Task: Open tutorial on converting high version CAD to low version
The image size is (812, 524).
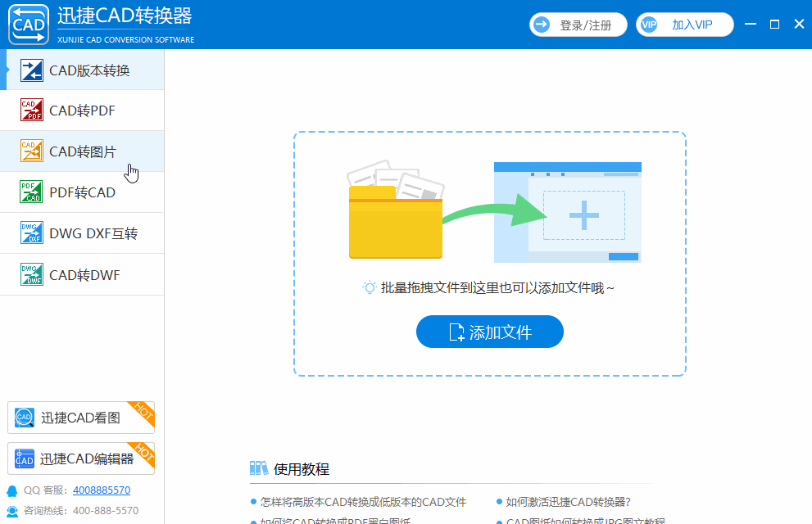Action: tap(363, 502)
